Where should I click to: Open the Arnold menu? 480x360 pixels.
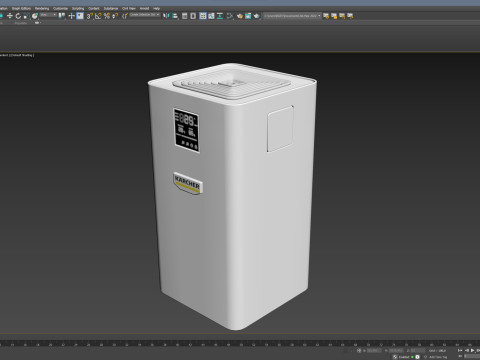pos(144,8)
